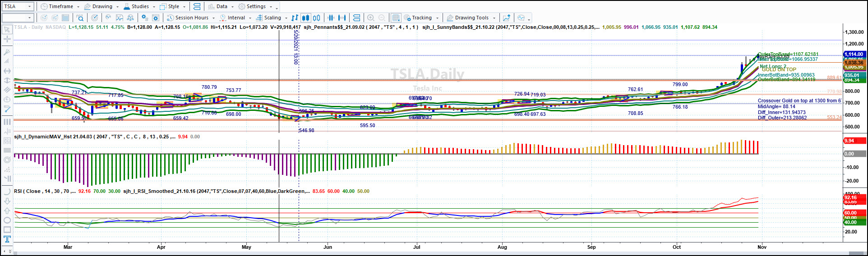The width and height of the screenshot is (868, 256).
Task: Click stacked panels icon beside Style menu
Action: click(197, 6)
